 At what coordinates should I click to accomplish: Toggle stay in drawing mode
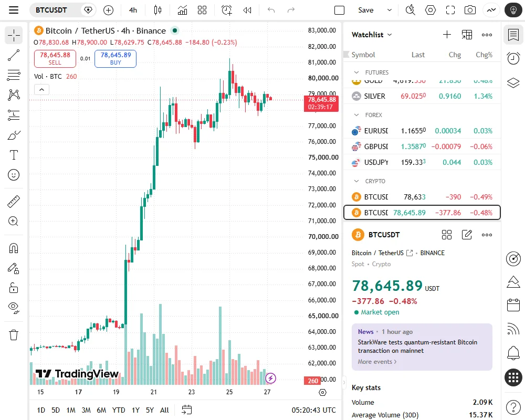point(14,268)
